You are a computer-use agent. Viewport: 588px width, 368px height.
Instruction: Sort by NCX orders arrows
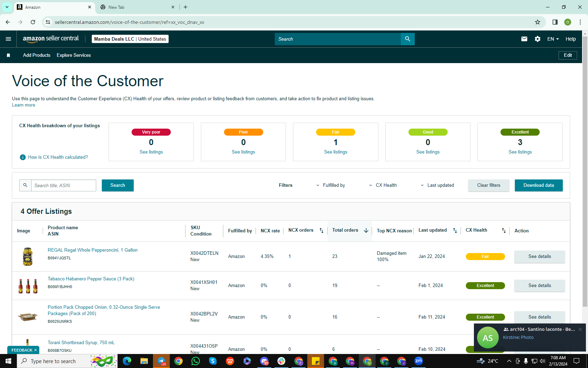click(321, 230)
